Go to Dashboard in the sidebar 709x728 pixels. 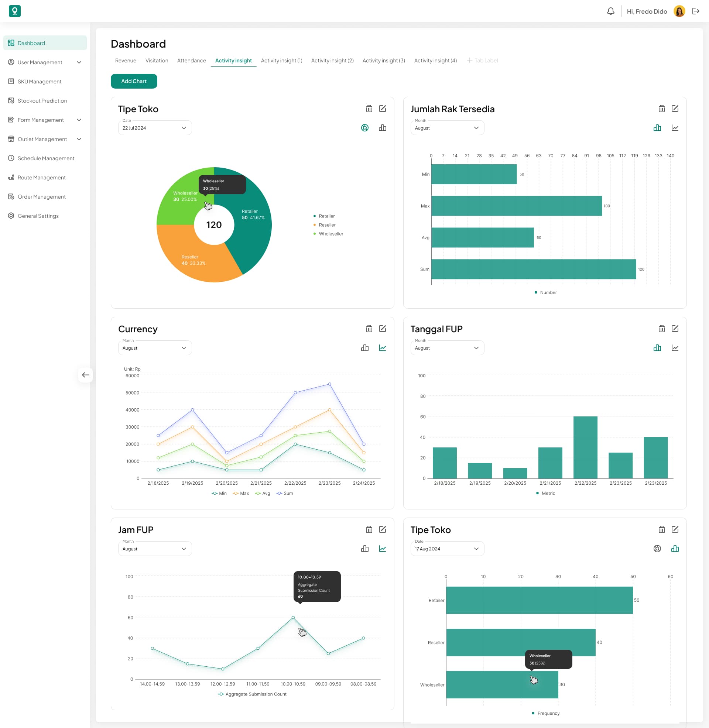click(45, 43)
